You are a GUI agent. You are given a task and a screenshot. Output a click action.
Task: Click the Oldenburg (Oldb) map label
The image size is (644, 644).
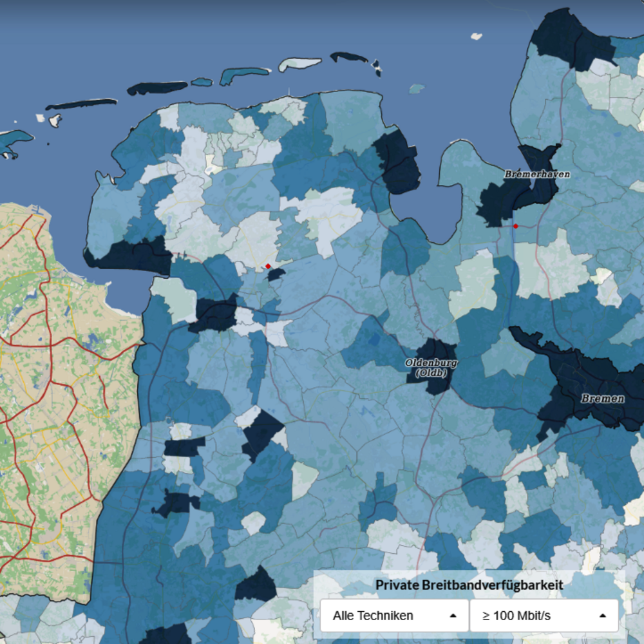tap(431, 368)
